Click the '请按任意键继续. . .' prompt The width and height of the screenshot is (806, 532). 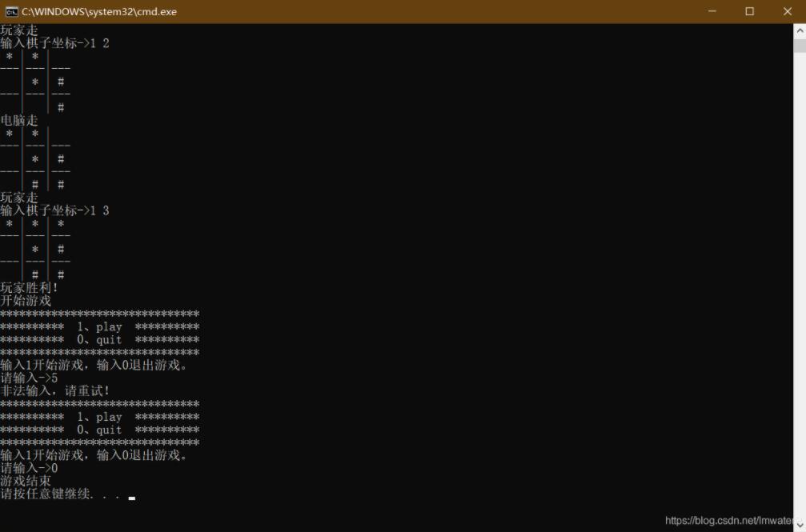coord(61,494)
